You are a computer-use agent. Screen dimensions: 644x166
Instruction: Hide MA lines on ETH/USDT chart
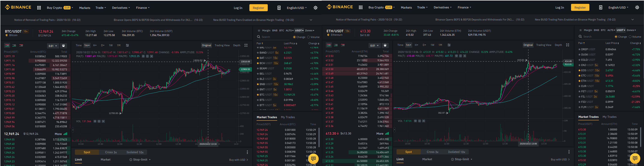[x=456, y=56]
